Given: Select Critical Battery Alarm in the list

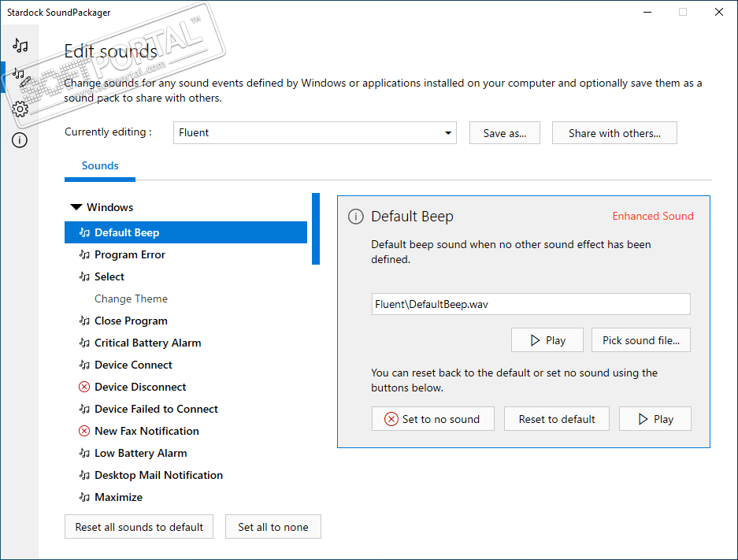Looking at the screenshot, I should coord(147,343).
